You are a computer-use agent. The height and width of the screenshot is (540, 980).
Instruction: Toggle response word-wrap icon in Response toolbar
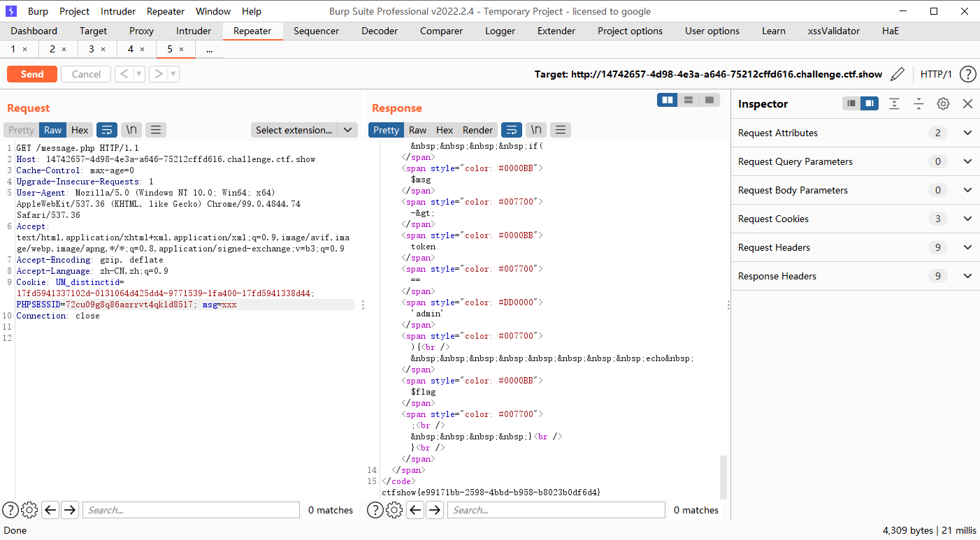click(512, 130)
